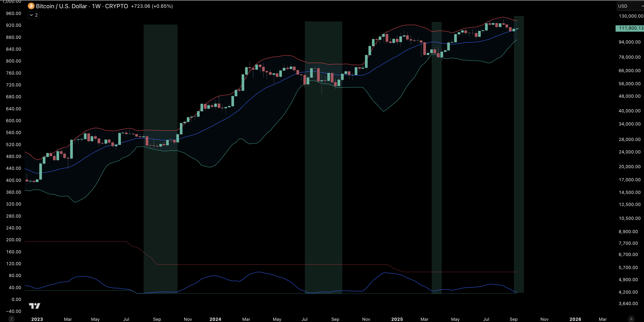Viewport: 644px width, 322px height.
Task: Click the Bitcoin / U.S. Dollar symbol title
Action: coord(61,6)
